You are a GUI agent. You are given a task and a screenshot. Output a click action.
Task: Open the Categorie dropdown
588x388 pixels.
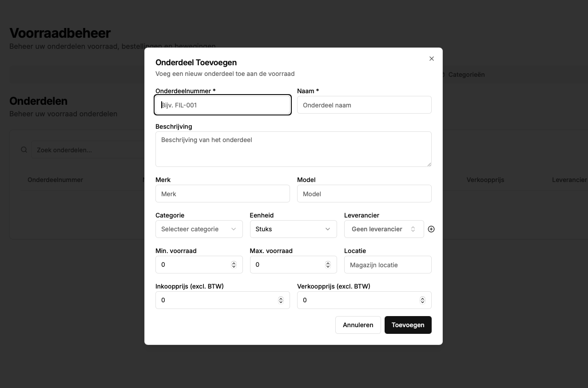pyautogui.click(x=199, y=229)
